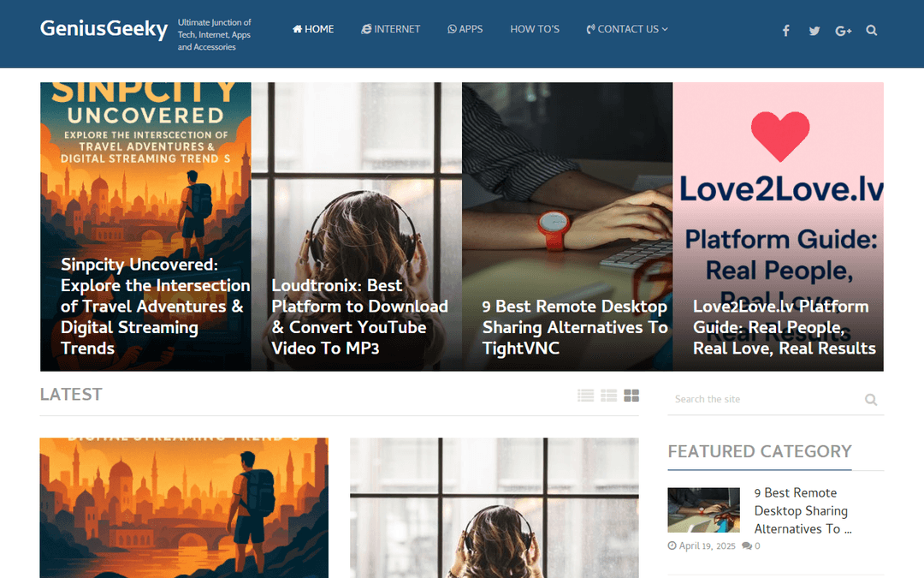Open the Twitter social icon in the header
Screen dimensions: 924x578
tap(814, 31)
